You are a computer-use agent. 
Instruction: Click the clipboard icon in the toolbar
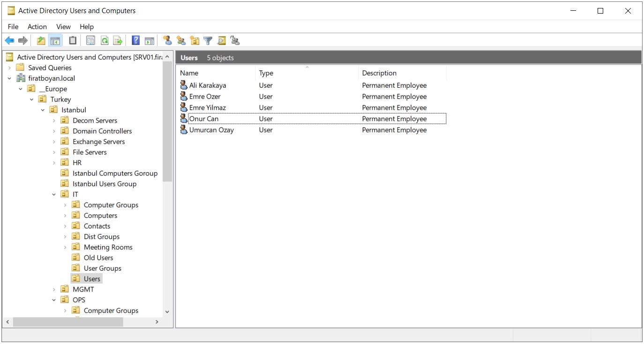[x=73, y=41]
